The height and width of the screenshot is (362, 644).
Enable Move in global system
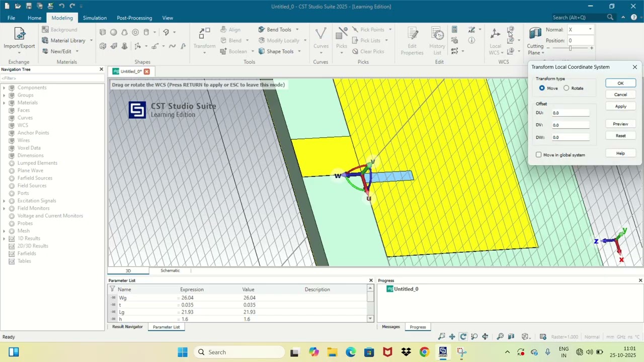(539, 155)
